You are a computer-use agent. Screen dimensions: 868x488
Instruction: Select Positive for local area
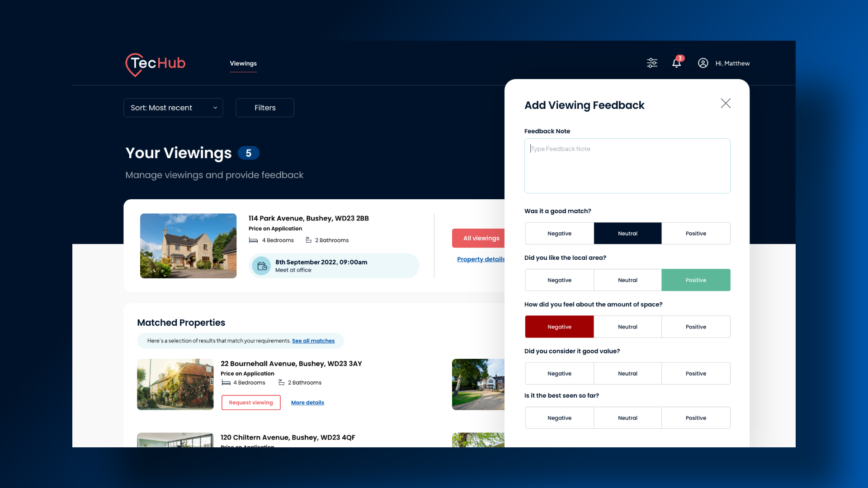coord(696,280)
